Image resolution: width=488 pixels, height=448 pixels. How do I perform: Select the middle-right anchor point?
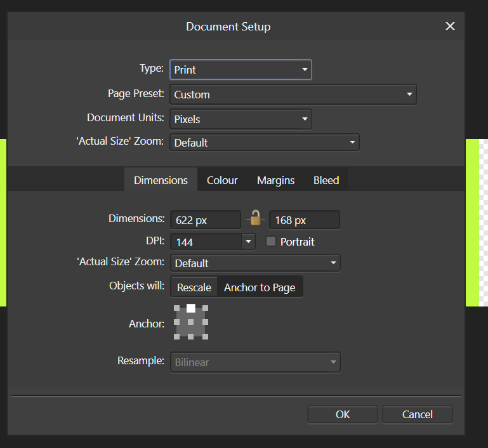pyautogui.click(x=205, y=322)
